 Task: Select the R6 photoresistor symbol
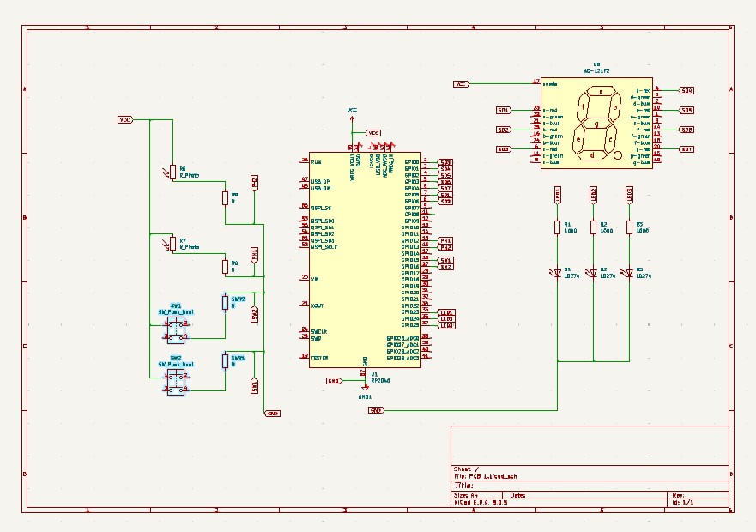click(x=172, y=170)
